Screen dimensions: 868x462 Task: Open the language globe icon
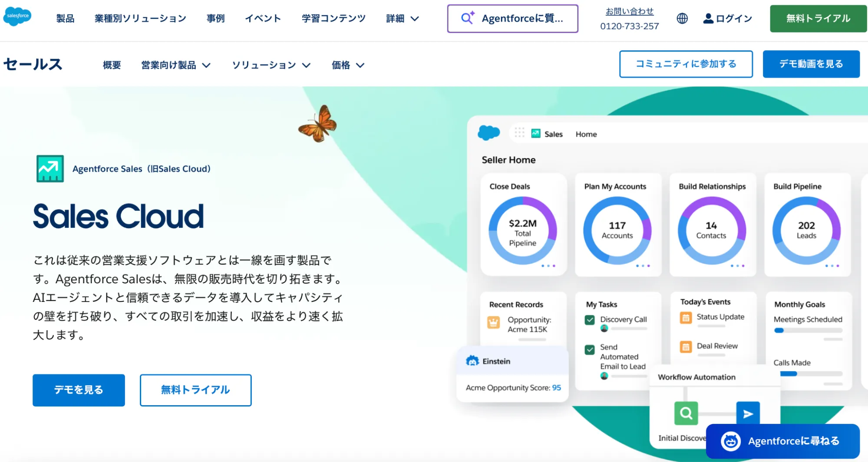pos(682,18)
